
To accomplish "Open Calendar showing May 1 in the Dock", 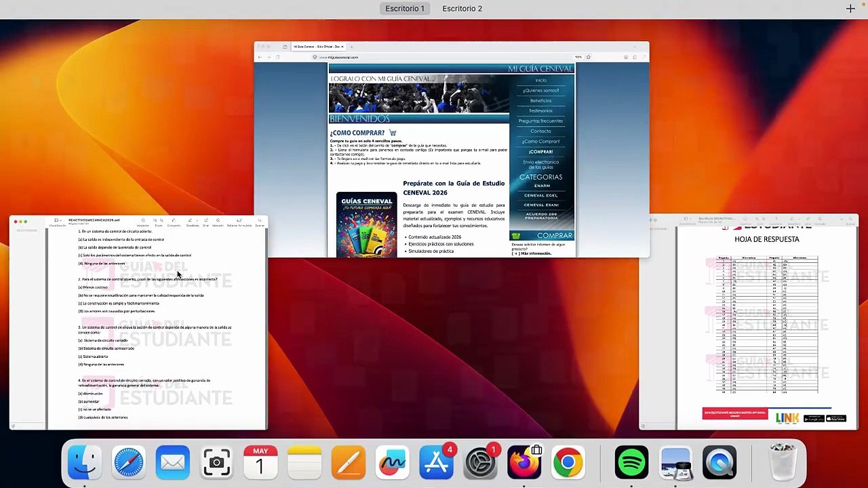I will coord(260,463).
